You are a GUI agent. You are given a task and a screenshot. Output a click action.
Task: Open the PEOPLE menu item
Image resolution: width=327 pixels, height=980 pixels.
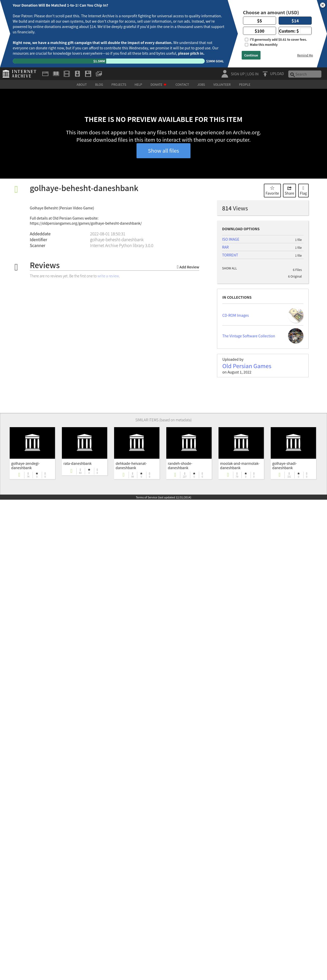coord(244,85)
